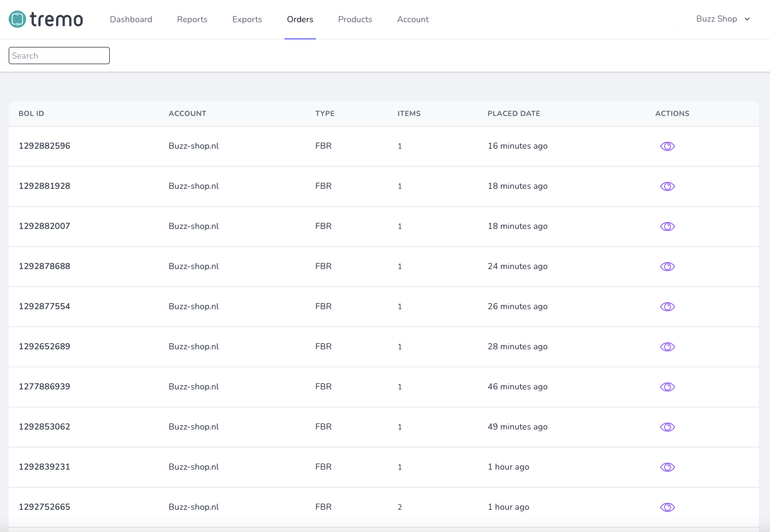770x532 pixels.
Task: Open details for order 1292881928 eye icon
Action: coord(668,186)
